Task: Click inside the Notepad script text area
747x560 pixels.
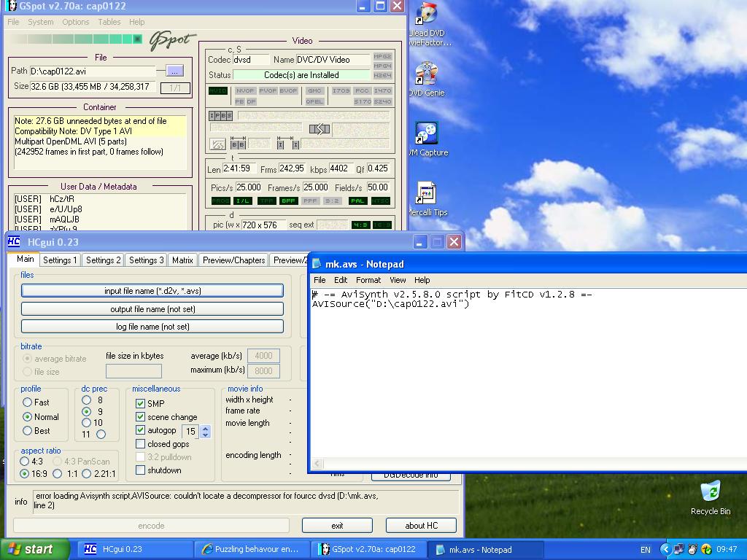Action: (x=529, y=373)
